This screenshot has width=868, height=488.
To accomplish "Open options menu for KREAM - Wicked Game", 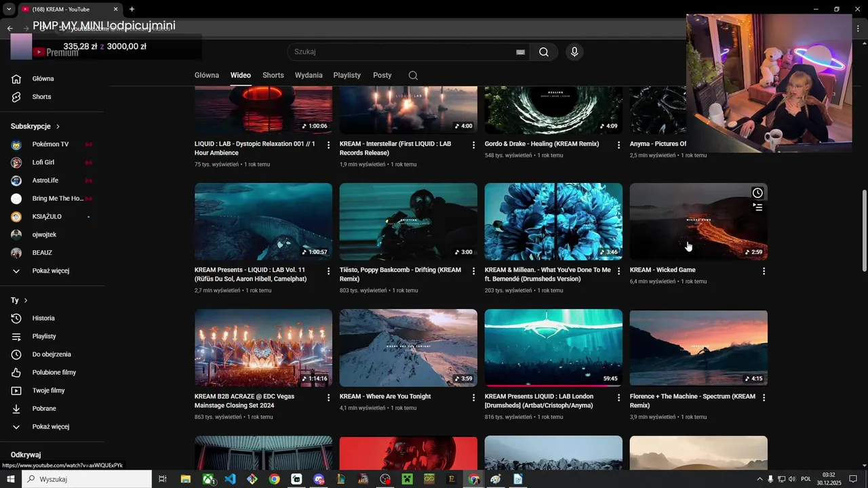I will [764, 271].
